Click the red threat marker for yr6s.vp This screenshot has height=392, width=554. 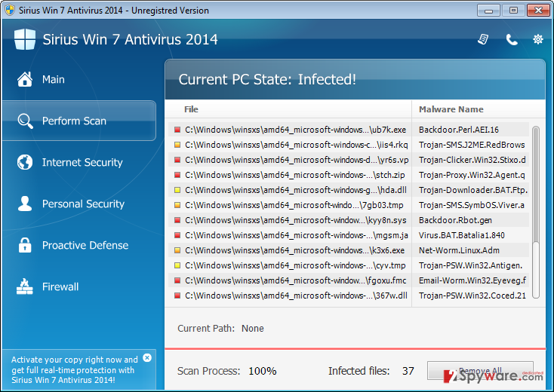(x=177, y=160)
